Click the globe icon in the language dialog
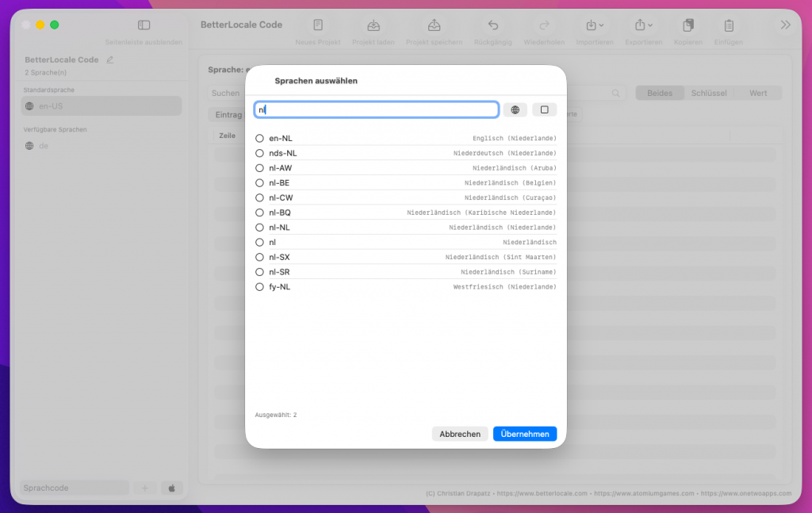Image resolution: width=812 pixels, height=513 pixels. click(515, 110)
